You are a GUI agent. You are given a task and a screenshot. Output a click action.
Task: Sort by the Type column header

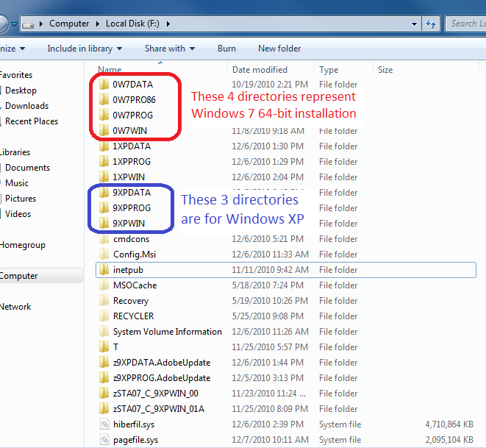click(x=329, y=70)
